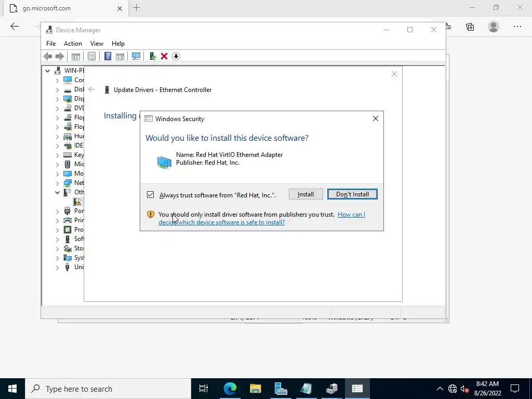Collapse the WIN-P root computer node
Screen dimensions: 532x399
point(47,71)
